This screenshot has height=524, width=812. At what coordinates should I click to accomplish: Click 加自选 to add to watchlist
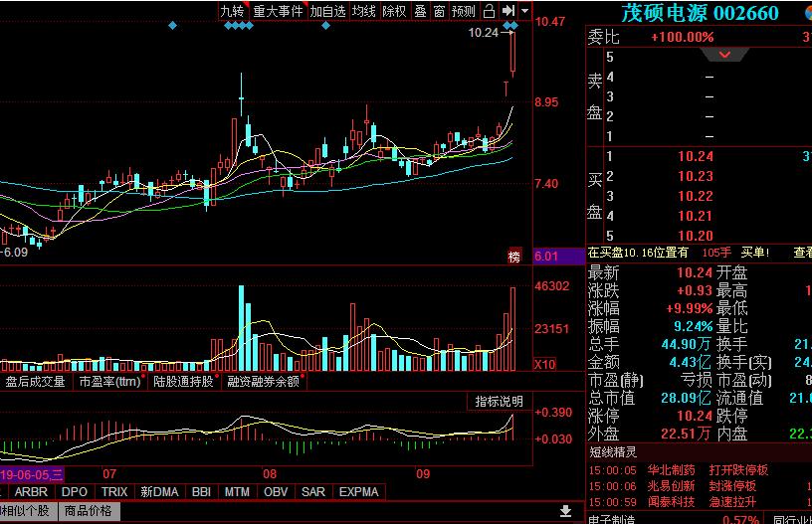[327, 11]
